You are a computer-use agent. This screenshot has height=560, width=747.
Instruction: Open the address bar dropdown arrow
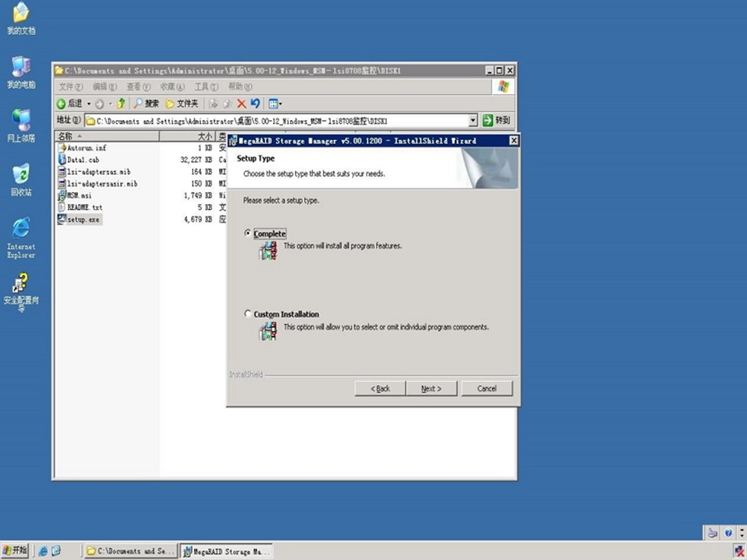coord(473,120)
